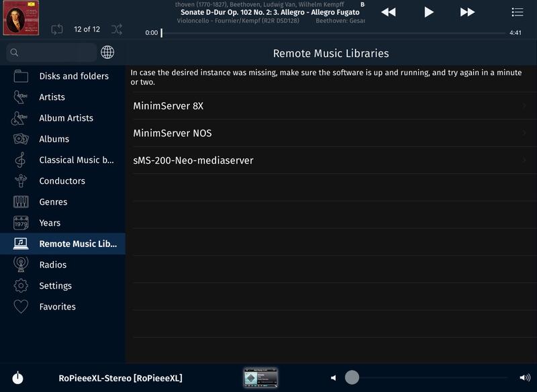Skip to the next track

pyautogui.click(x=467, y=12)
